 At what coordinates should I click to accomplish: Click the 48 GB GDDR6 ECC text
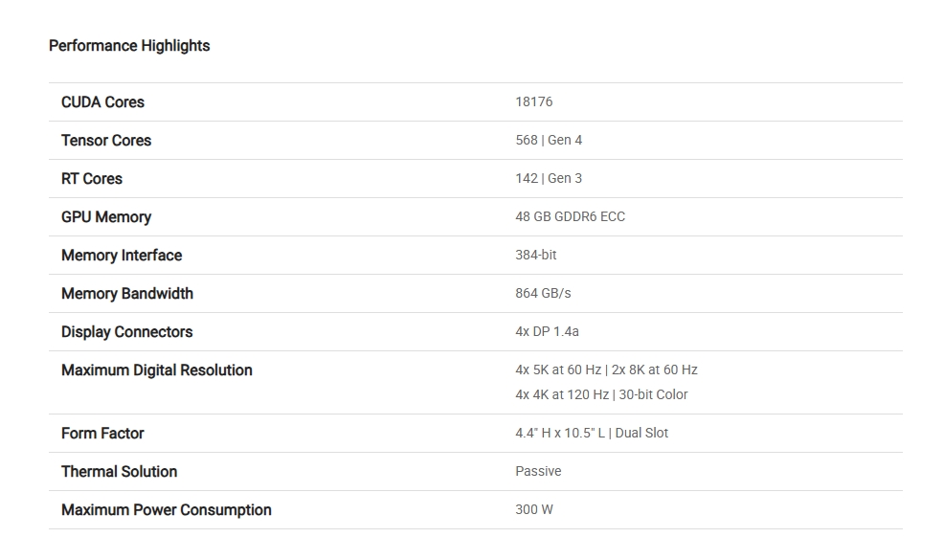pyautogui.click(x=570, y=216)
